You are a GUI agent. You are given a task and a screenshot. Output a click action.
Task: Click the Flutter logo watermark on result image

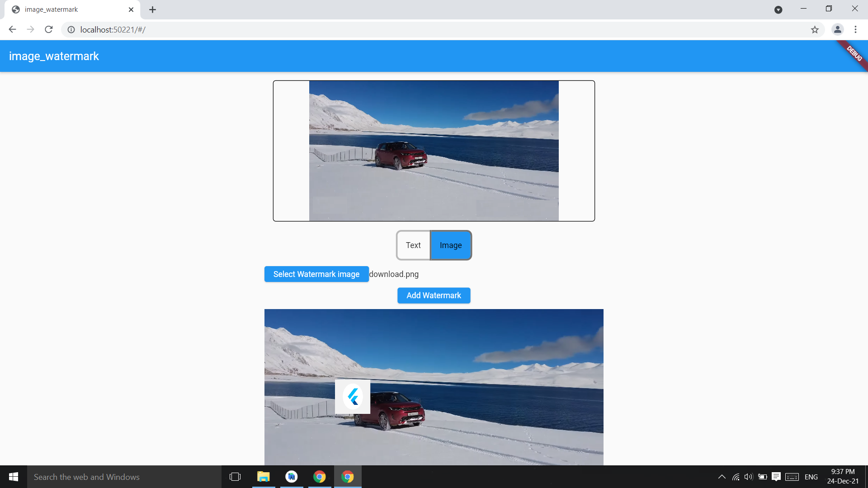click(353, 397)
